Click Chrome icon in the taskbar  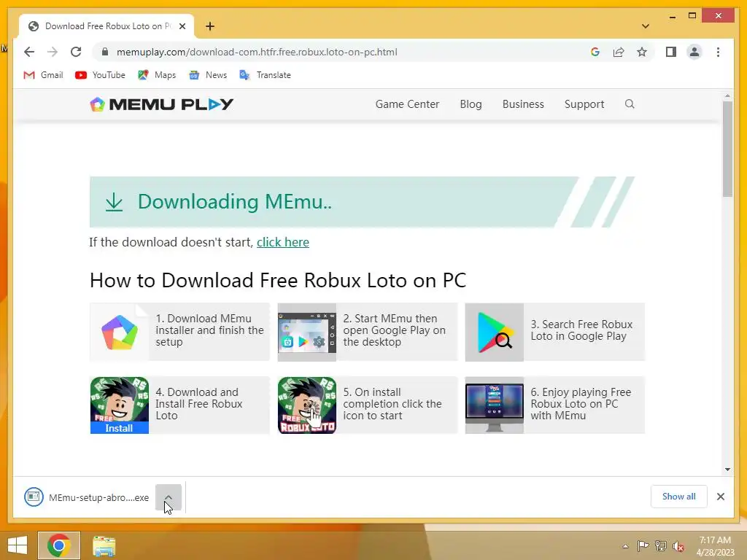point(59,545)
